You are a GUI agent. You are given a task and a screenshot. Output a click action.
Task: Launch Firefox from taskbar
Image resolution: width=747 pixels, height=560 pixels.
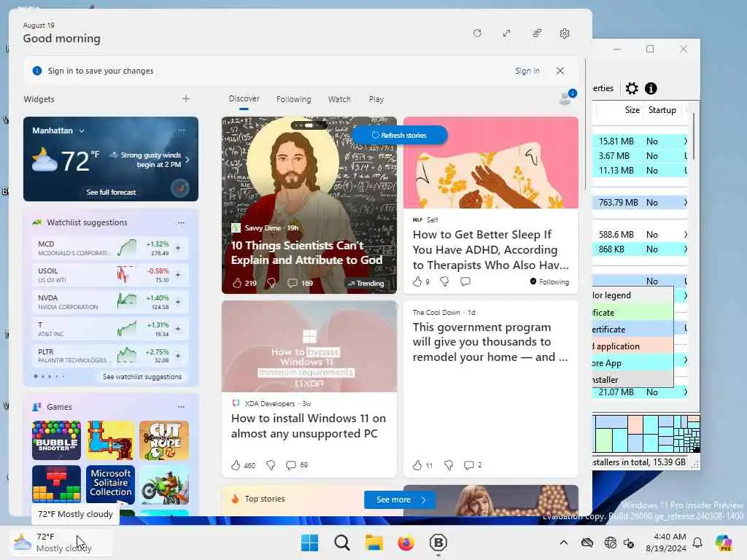point(406,542)
